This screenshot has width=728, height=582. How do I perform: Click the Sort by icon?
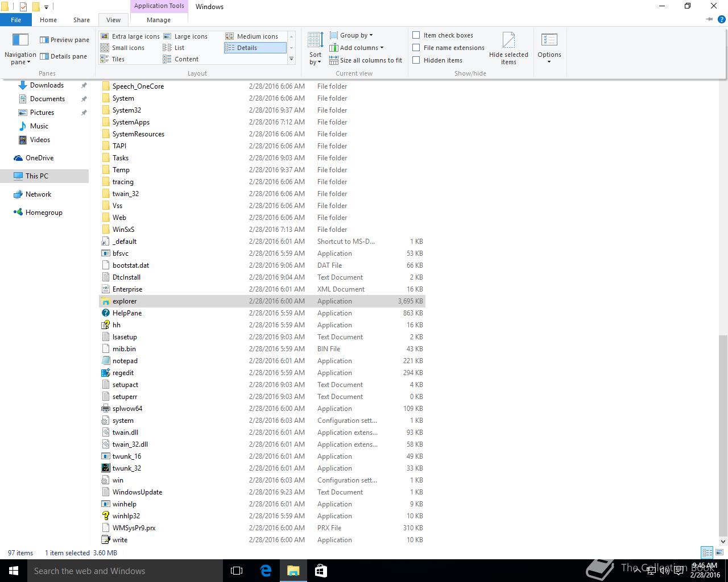(316, 40)
